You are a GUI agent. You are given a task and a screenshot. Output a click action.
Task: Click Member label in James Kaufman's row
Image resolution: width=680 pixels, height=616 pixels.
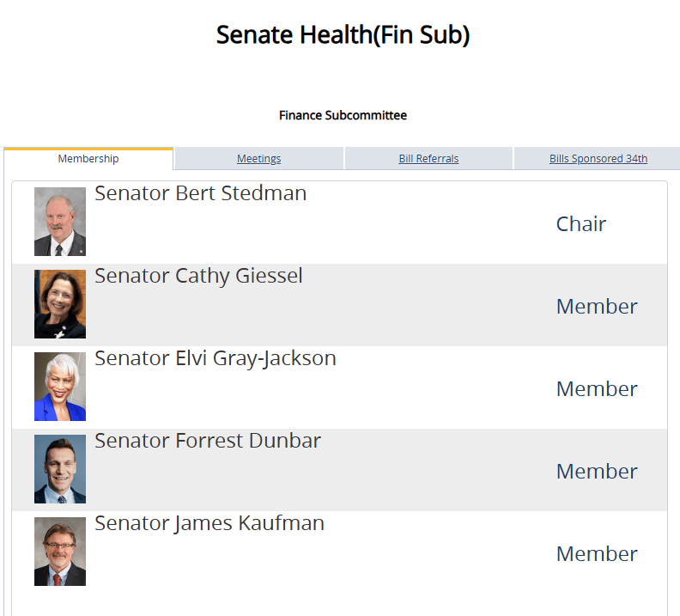pyautogui.click(x=597, y=554)
